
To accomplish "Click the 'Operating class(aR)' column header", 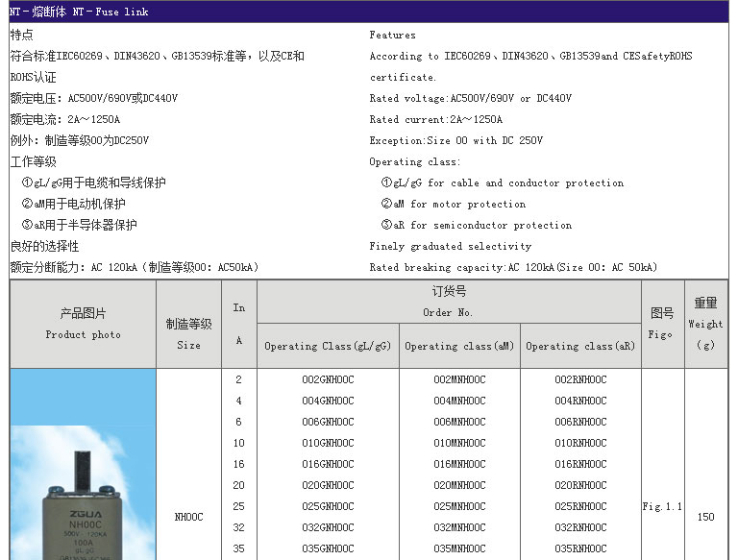I will coord(580,347).
